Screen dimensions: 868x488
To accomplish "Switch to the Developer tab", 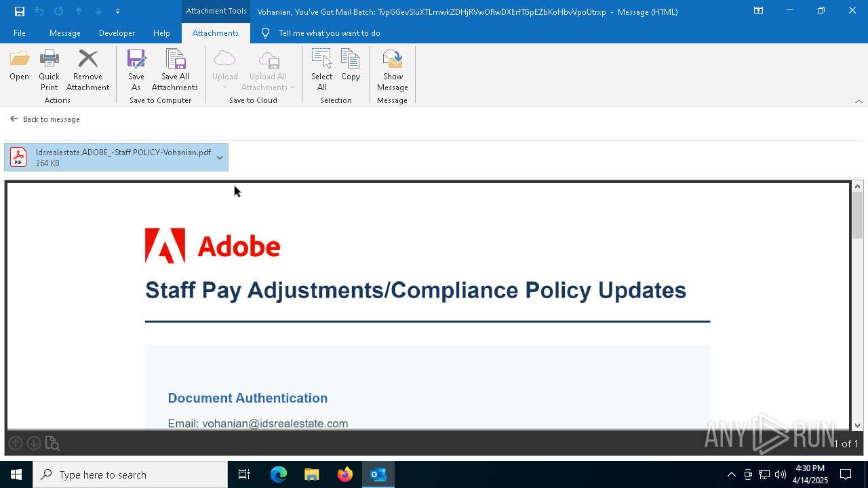I will (x=117, y=33).
